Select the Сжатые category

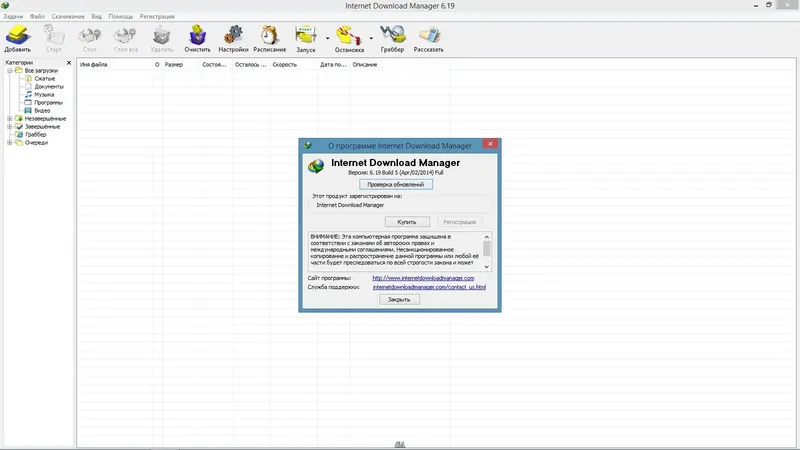click(44, 79)
